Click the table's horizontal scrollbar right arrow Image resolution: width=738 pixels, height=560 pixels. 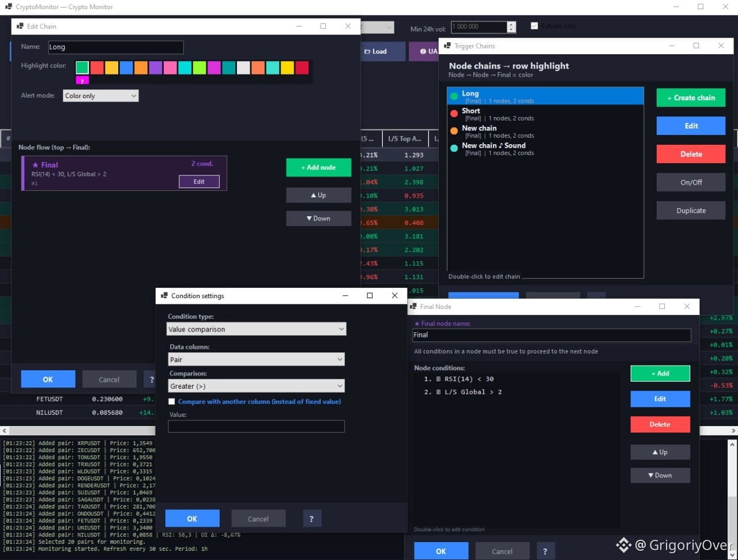point(734,431)
